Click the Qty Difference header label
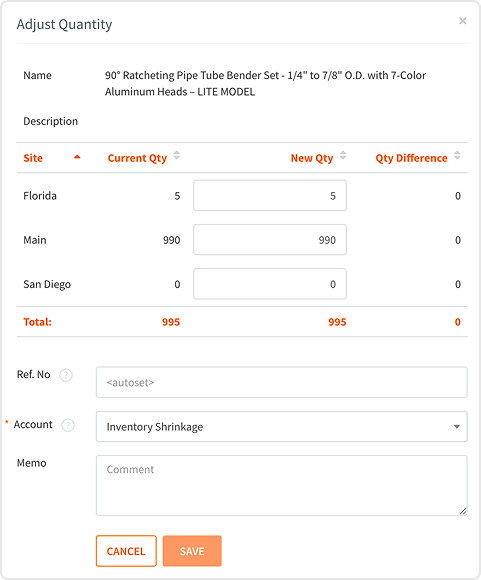481x580 pixels. pyautogui.click(x=411, y=158)
